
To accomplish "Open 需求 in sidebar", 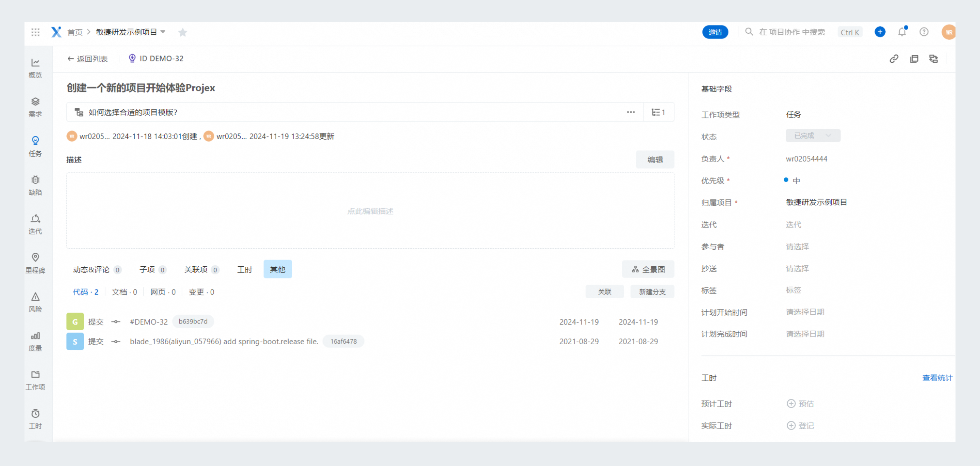I will [x=35, y=107].
